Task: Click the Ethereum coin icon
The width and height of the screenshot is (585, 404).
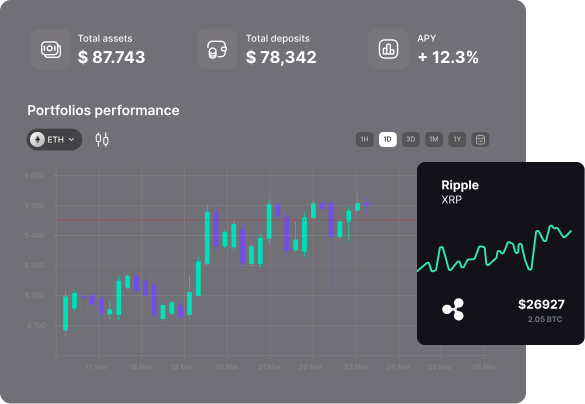Action: point(37,140)
